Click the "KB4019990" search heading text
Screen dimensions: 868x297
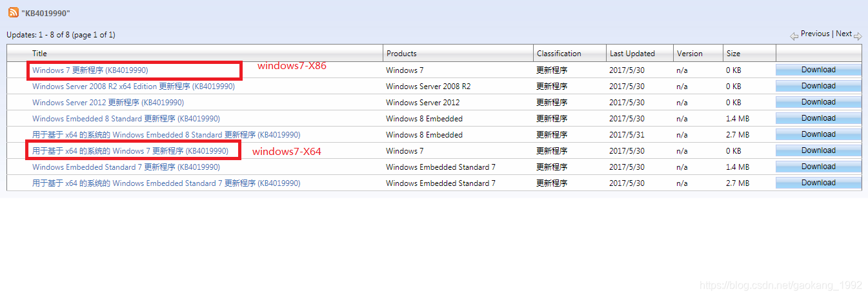click(46, 13)
